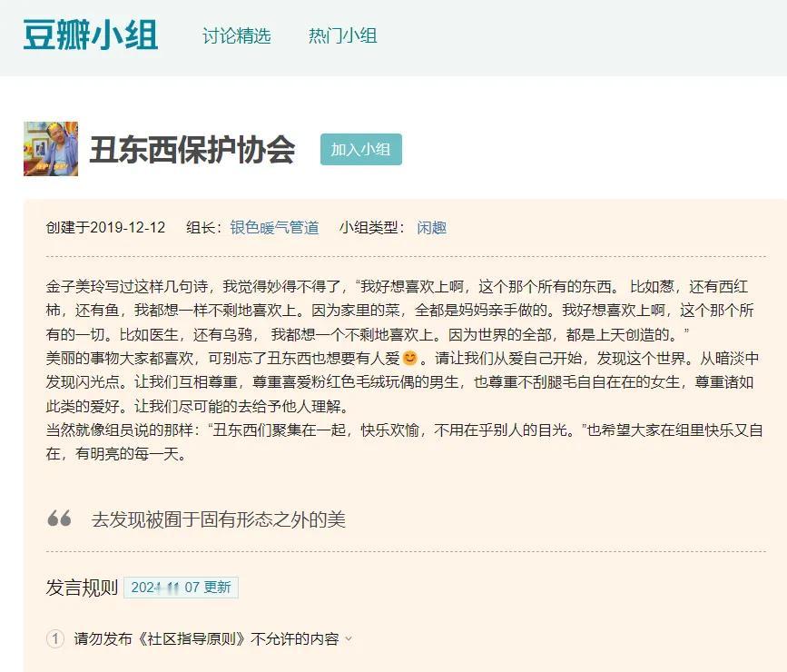Viewport: 787px width, 672px height.
Task: Click 加入小组 to join the group
Action: point(363,147)
